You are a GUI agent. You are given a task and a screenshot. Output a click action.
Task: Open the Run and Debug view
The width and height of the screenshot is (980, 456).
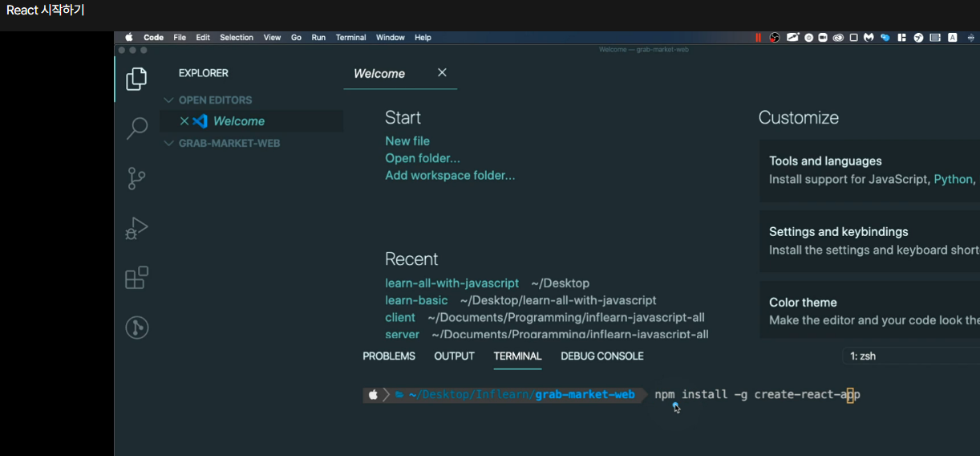tap(137, 228)
